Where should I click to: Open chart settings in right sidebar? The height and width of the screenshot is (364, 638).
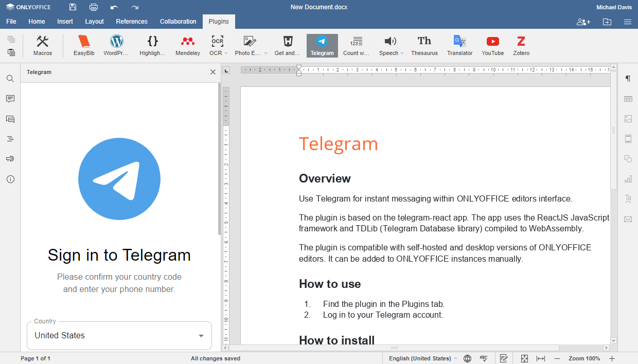[x=628, y=179]
